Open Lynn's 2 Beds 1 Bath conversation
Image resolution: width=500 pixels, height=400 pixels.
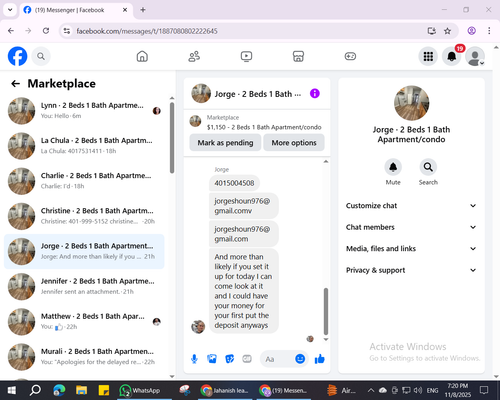(x=84, y=111)
